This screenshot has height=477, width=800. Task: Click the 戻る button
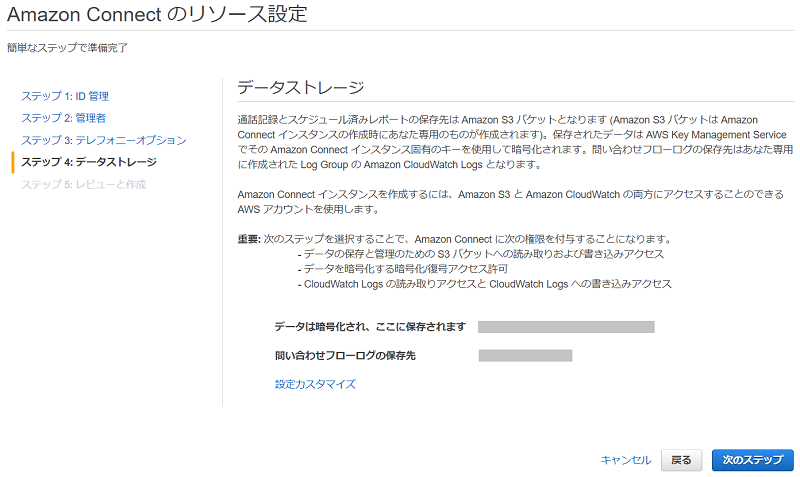pos(681,460)
